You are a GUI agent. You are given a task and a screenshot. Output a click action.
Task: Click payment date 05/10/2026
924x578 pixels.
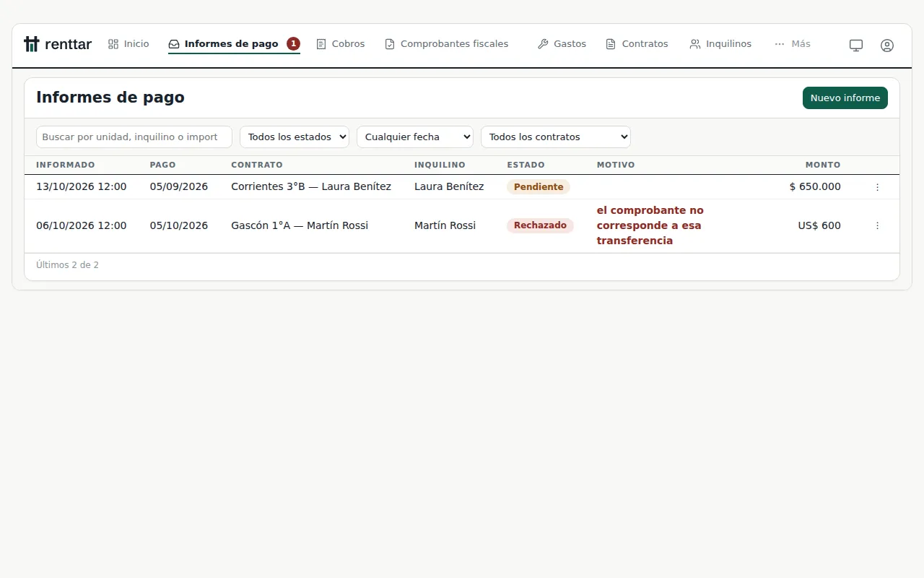179,225
